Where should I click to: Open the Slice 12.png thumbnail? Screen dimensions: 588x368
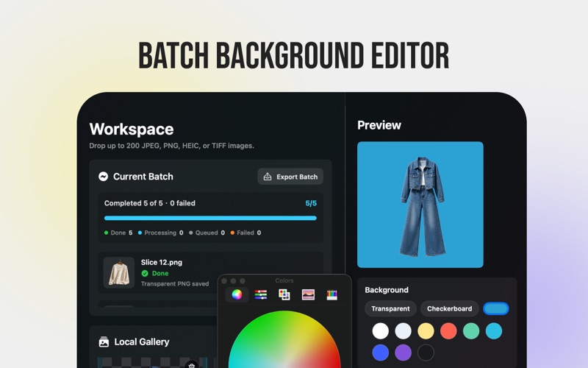click(x=119, y=272)
